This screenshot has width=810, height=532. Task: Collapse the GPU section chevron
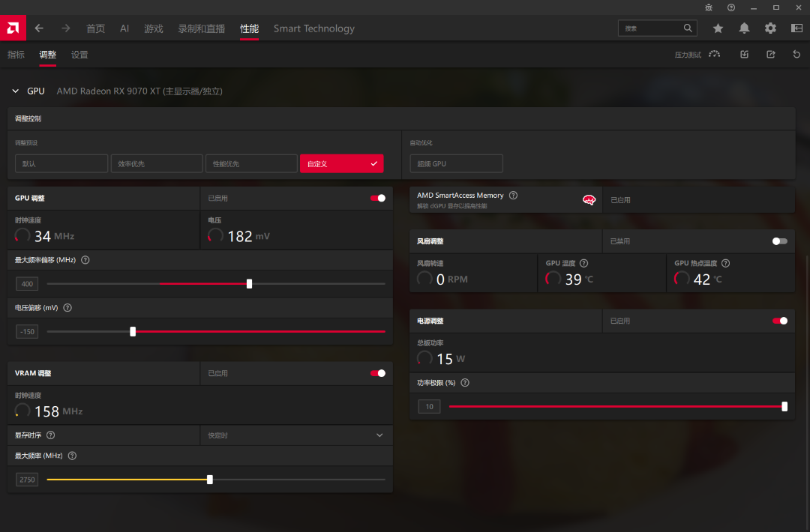[15, 91]
